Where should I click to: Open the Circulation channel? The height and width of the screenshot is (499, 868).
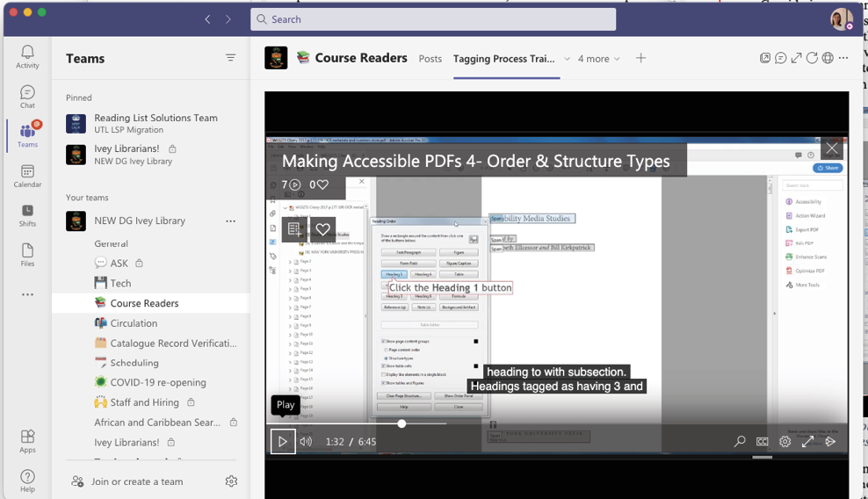tap(126, 323)
